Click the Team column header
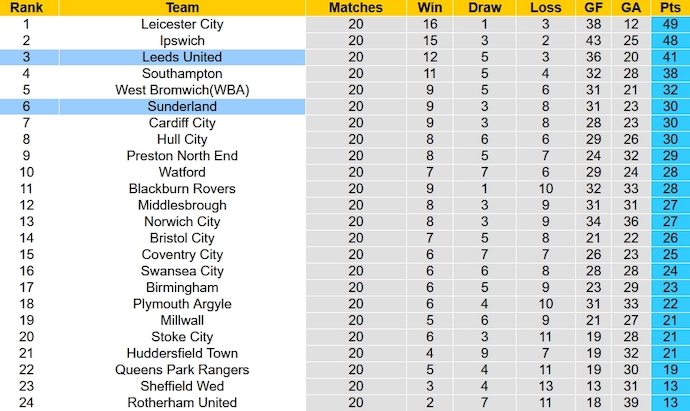Viewport: 690px width, 411px height. pyautogui.click(x=182, y=7)
